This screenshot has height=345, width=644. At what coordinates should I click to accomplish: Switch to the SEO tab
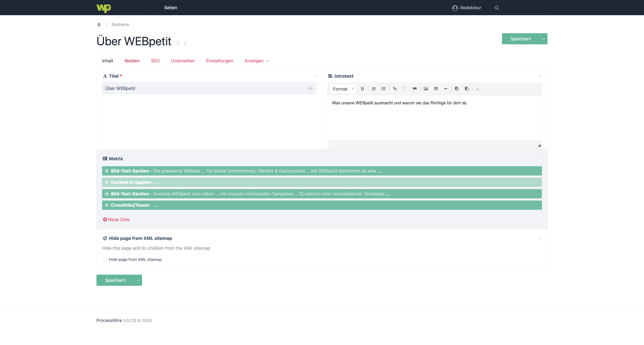[155, 61]
